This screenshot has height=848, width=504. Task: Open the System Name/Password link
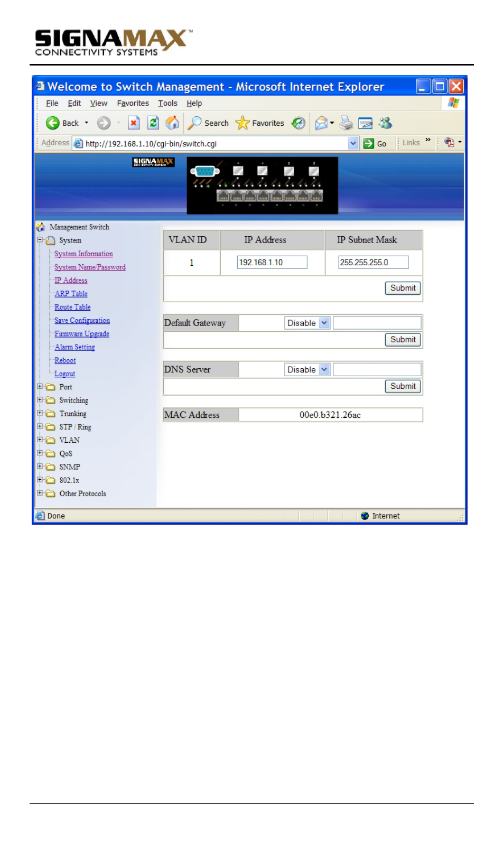(90, 267)
